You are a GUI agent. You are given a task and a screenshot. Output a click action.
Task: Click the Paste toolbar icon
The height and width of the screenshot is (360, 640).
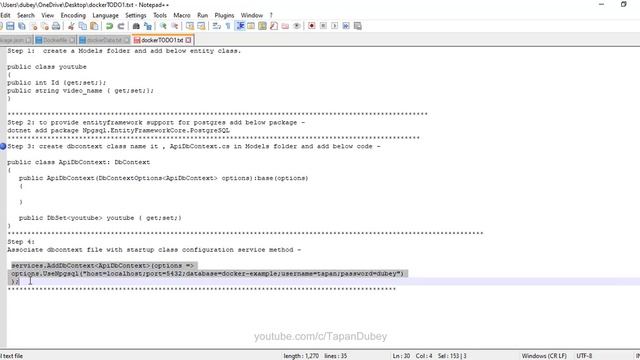tap(94, 26)
